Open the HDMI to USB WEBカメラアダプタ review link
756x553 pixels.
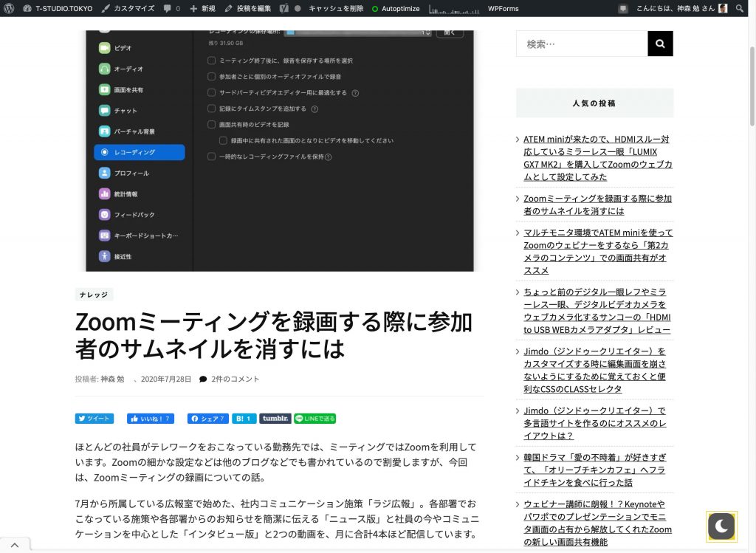(x=597, y=311)
